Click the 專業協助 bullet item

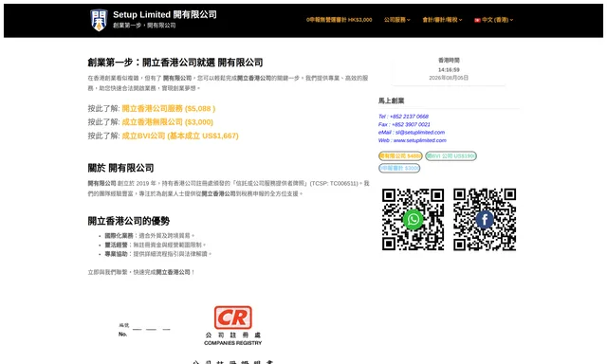tap(158, 254)
